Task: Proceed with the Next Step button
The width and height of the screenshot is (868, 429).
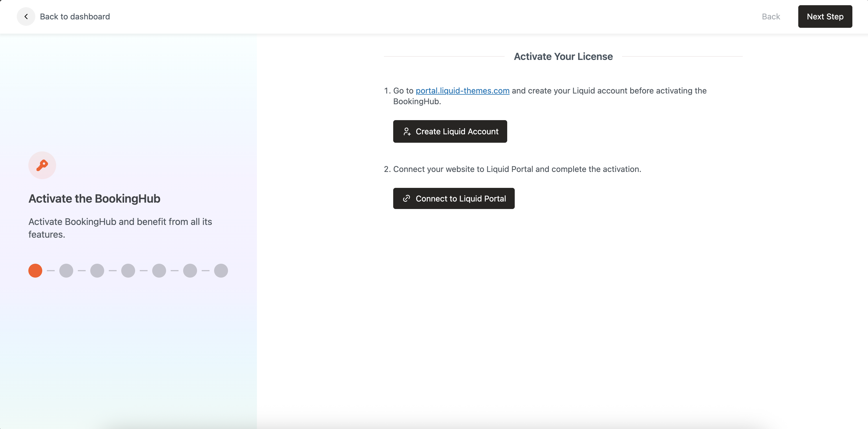Action: [x=825, y=16]
